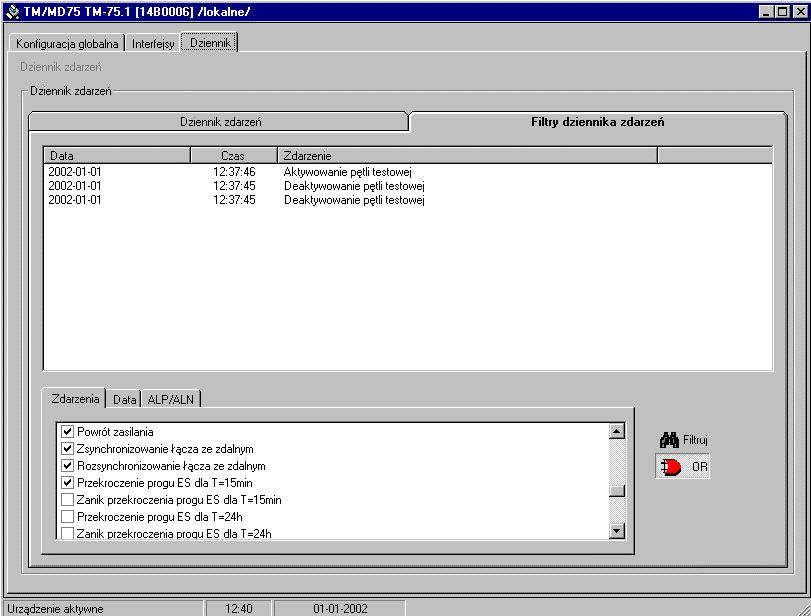Click the Urządzenie aktywne status text

55,609
